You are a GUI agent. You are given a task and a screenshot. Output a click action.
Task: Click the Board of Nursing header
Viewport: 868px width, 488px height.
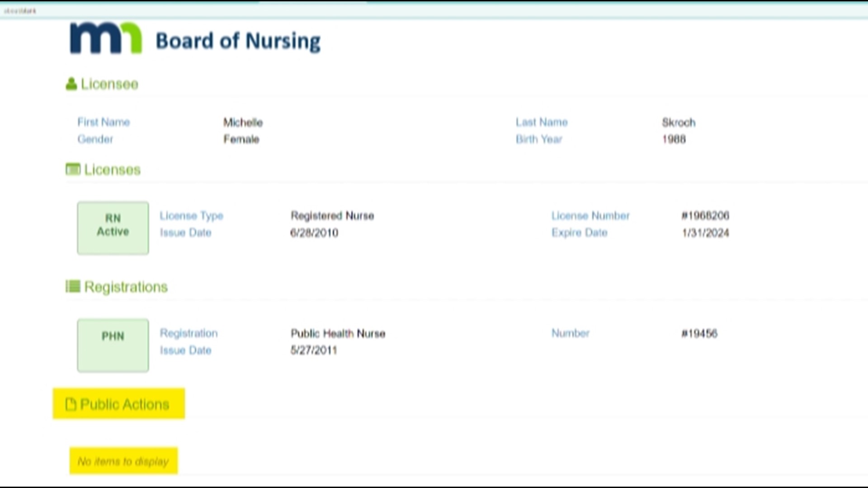click(x=237, y=40)
